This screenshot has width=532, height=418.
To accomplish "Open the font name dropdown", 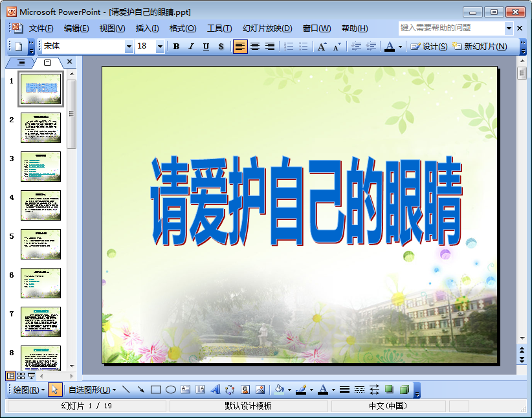I will click(x=129, y=47).
